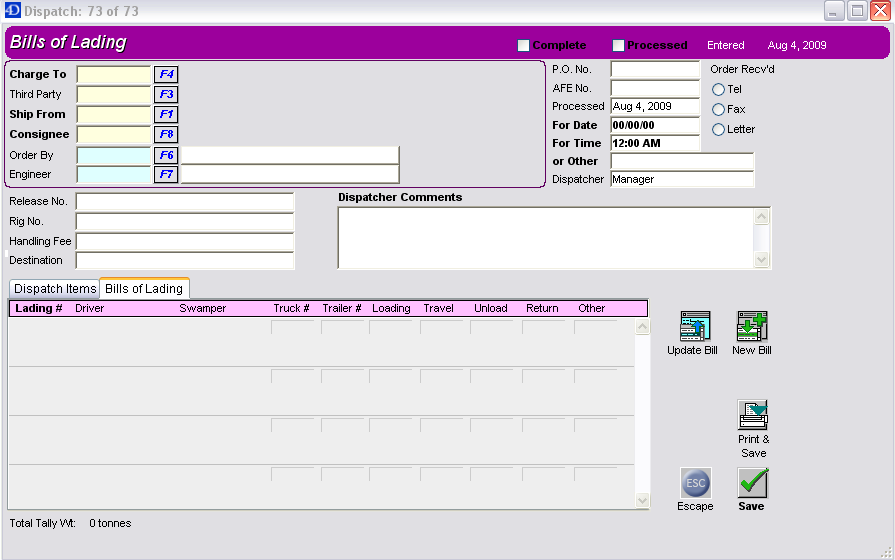Image resolution: width=895 pixels, height=560 pixels.
Task: Click the P.O. No. input field
Action: 655,70
